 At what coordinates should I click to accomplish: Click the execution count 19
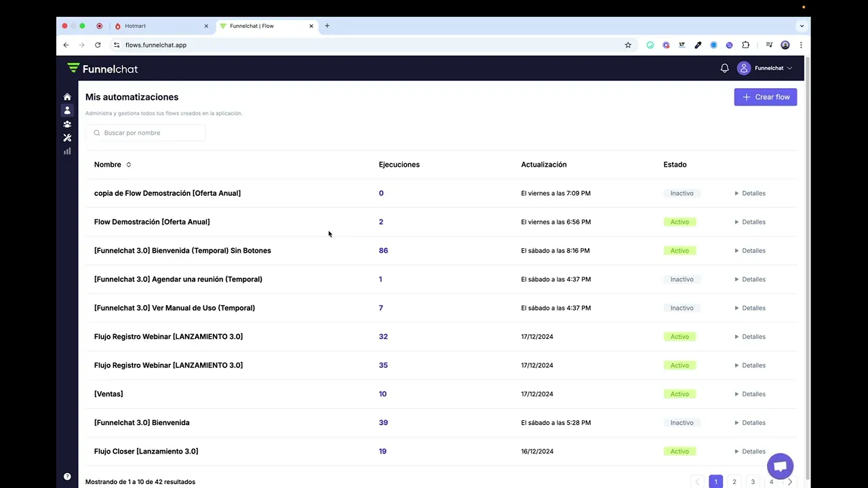click(382, 451)
